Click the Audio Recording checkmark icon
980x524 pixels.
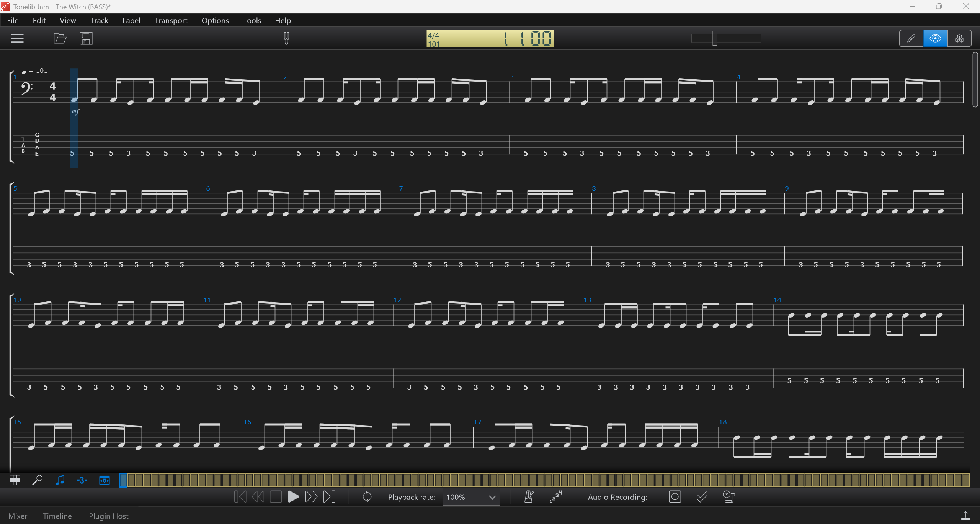pos(701,497)
